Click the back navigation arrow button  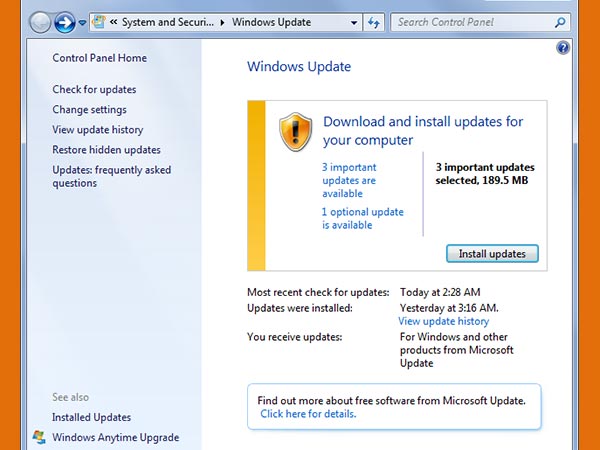[40, 23]
